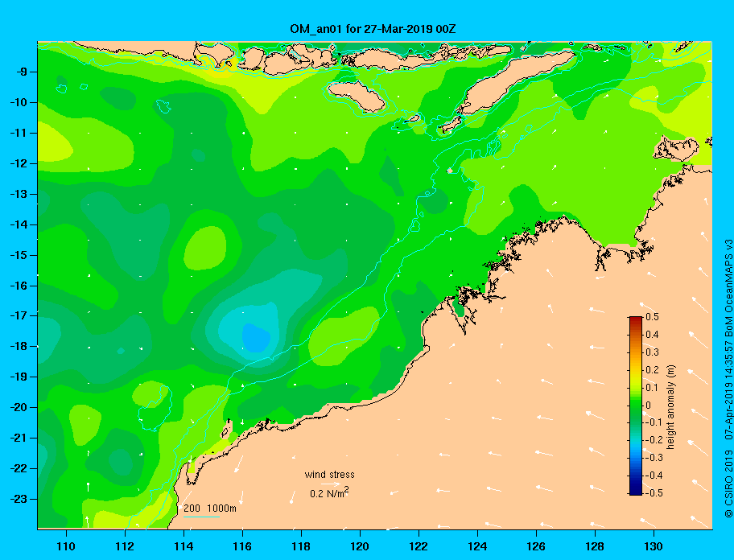Click the "-10" latitude axis label
This screenshot has height=560, width=734.
(x=18, y=102)
